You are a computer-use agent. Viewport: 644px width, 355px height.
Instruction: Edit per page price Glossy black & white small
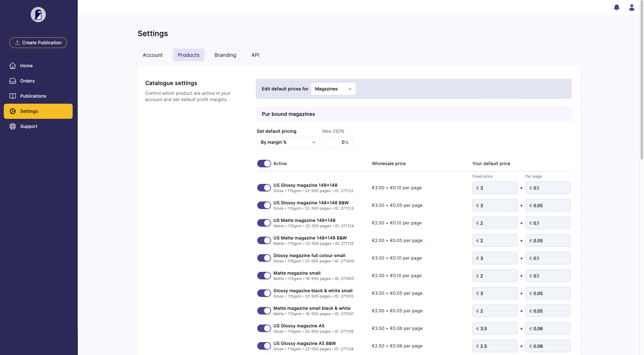(x=548, y=293)
